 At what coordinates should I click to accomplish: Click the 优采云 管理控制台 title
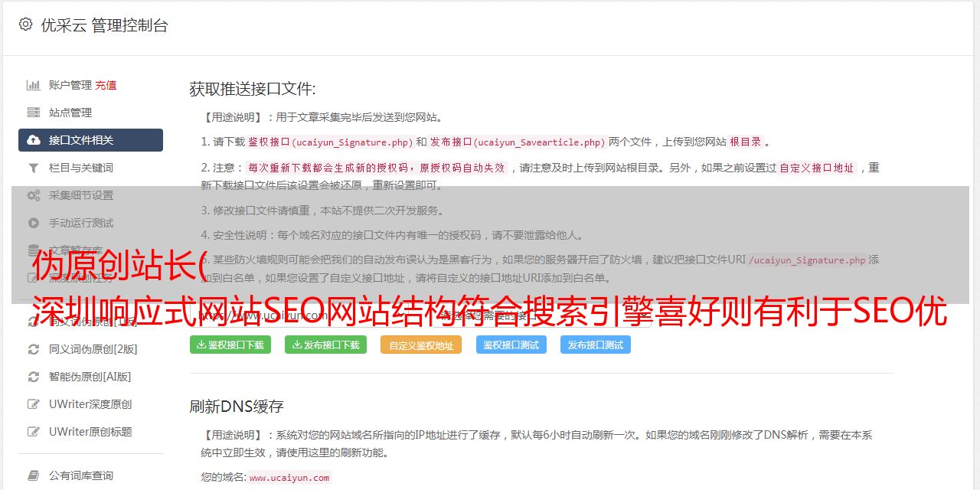click(104, 25)
